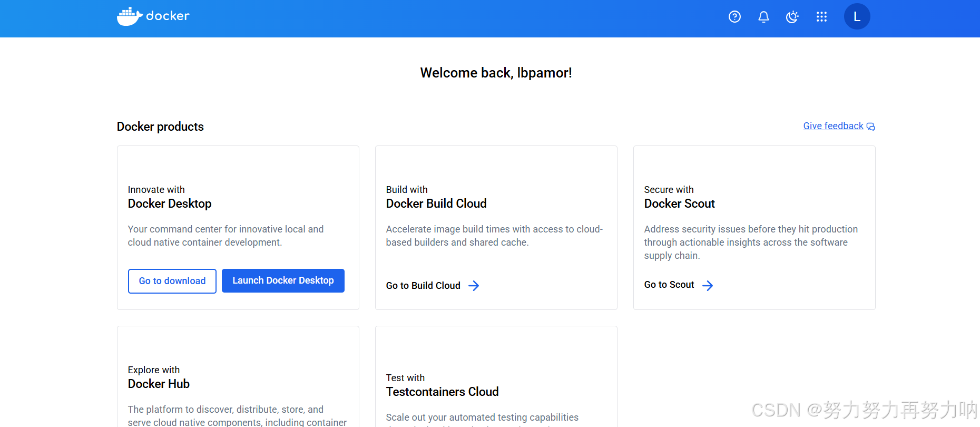Click the 'Innovate with' label
This screenshot has height=427, width=980.
156,190
